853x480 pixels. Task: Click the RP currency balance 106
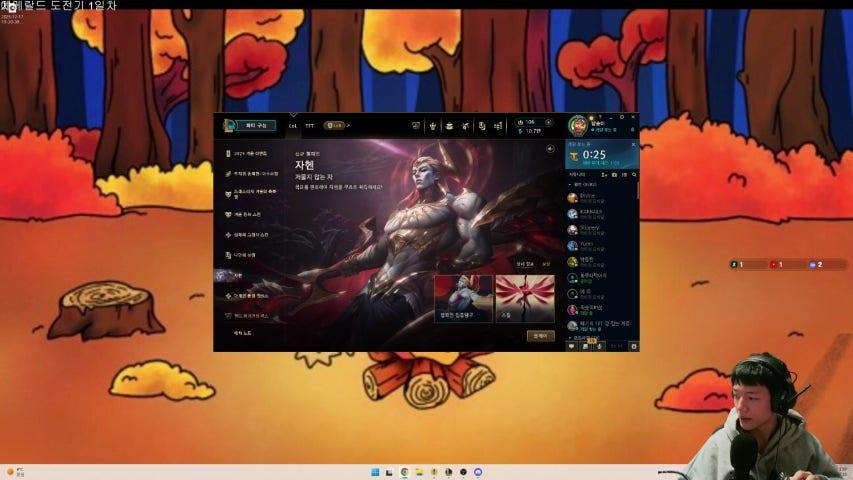pos(527,122)
